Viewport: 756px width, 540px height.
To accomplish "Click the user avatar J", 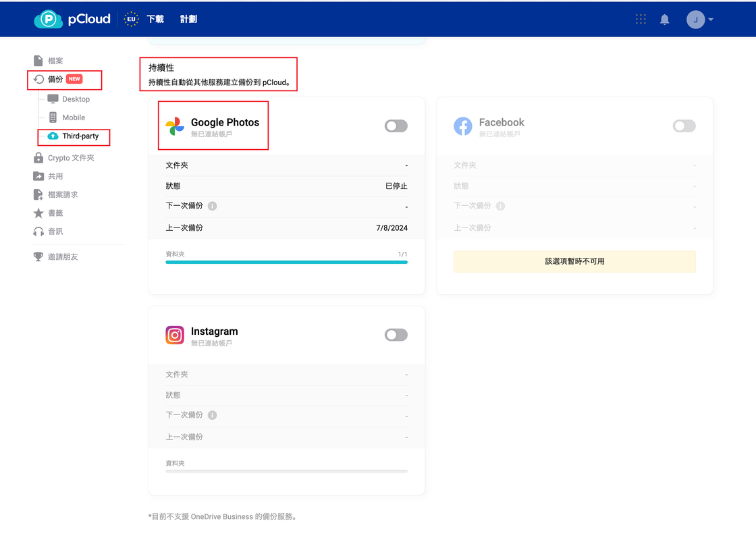I will pyautogui.click(x=695, y=20).
